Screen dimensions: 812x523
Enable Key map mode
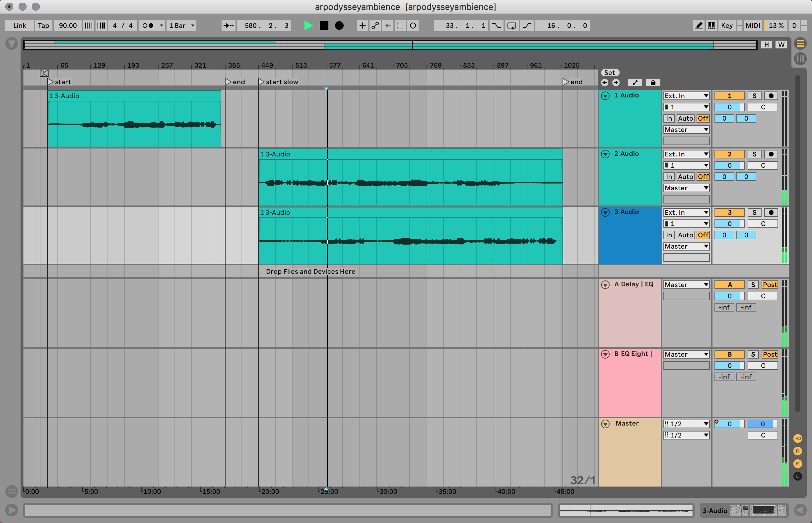click(727, 26)
